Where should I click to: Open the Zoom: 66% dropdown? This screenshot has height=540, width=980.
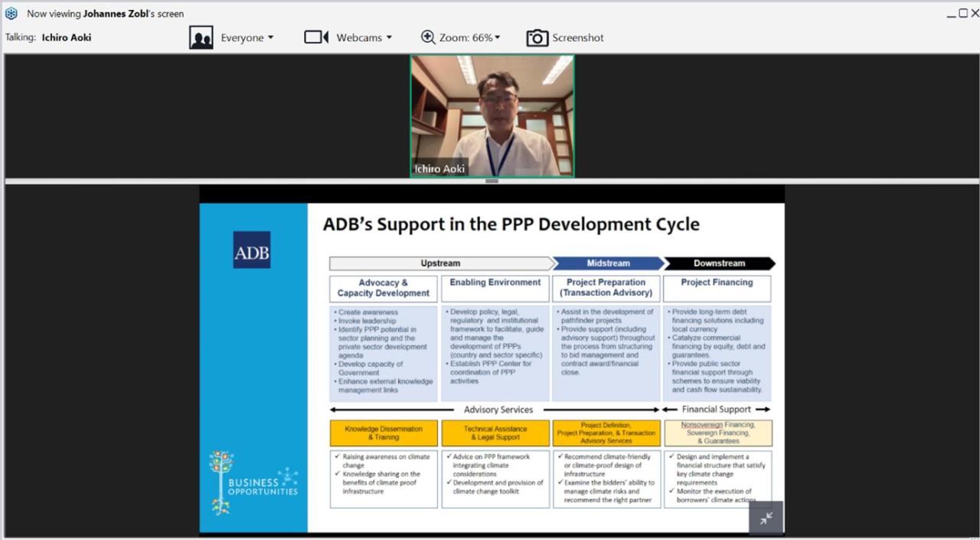tap(469, 38)
